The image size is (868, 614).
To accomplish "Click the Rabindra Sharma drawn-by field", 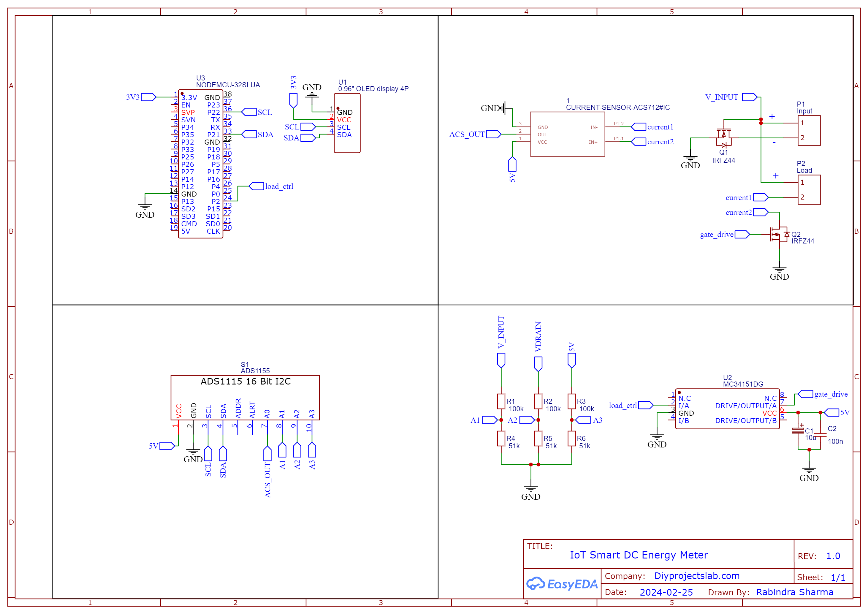I will click(x=795, y=592).
